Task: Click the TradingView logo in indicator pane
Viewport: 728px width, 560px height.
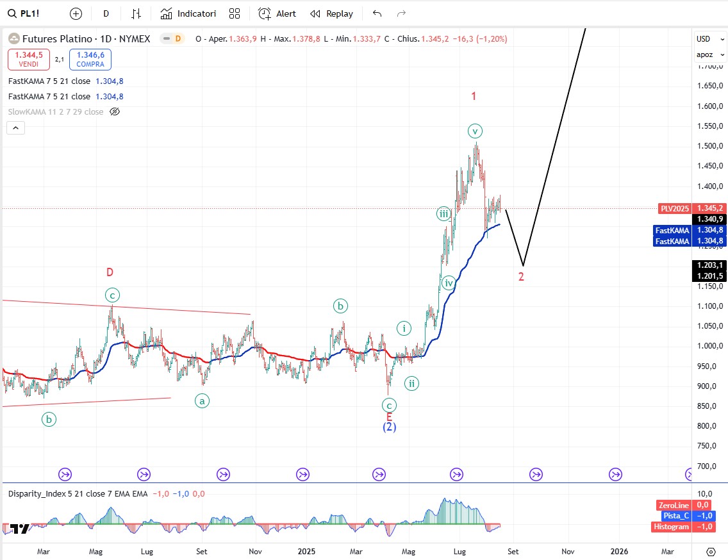Action: [x=19, y=529]
